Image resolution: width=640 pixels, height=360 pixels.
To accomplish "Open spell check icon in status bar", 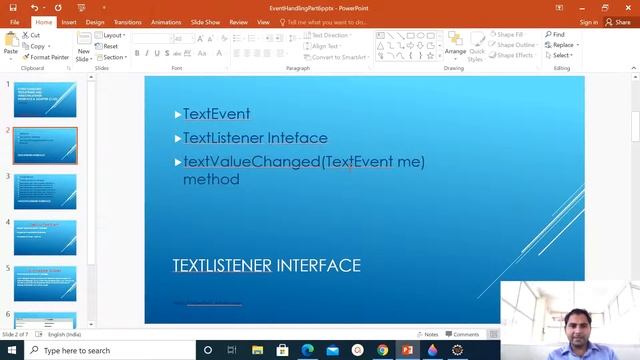I will 38,334.
